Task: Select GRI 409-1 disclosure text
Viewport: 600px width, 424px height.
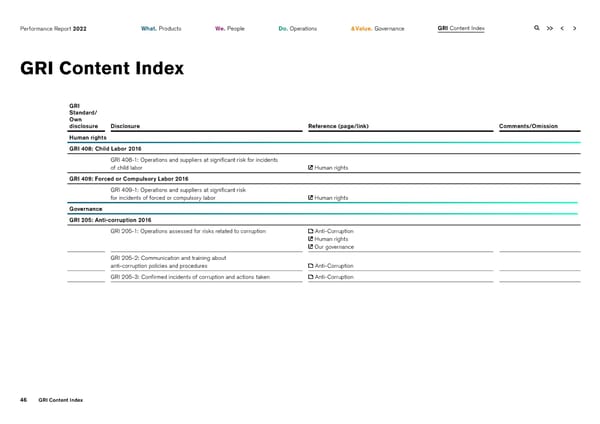Action: [178, 194]
